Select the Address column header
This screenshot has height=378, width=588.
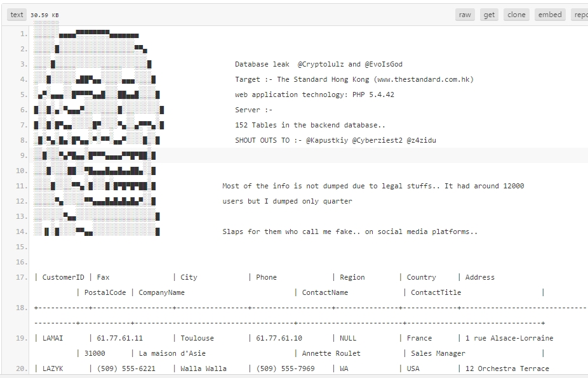click(479, 277)
